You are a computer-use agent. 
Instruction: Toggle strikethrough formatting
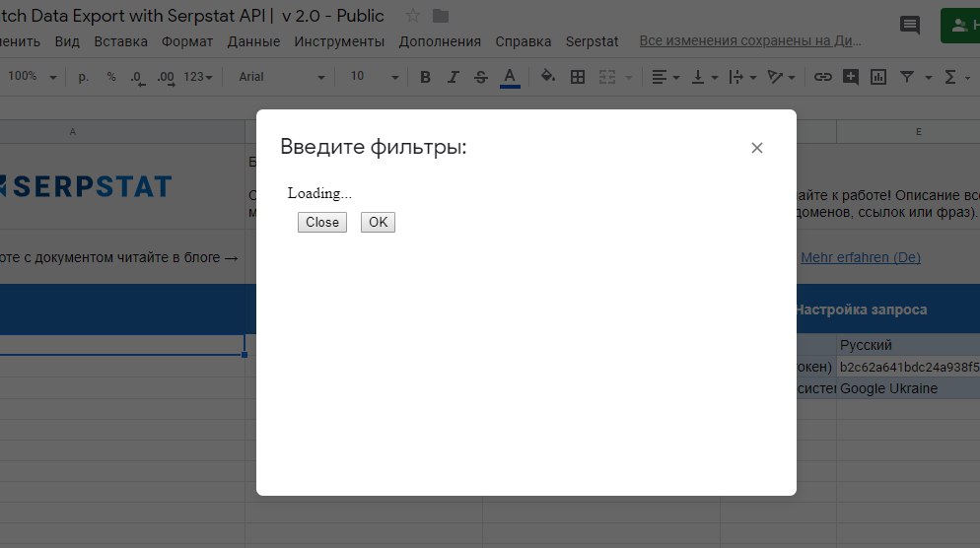[480, 77]
